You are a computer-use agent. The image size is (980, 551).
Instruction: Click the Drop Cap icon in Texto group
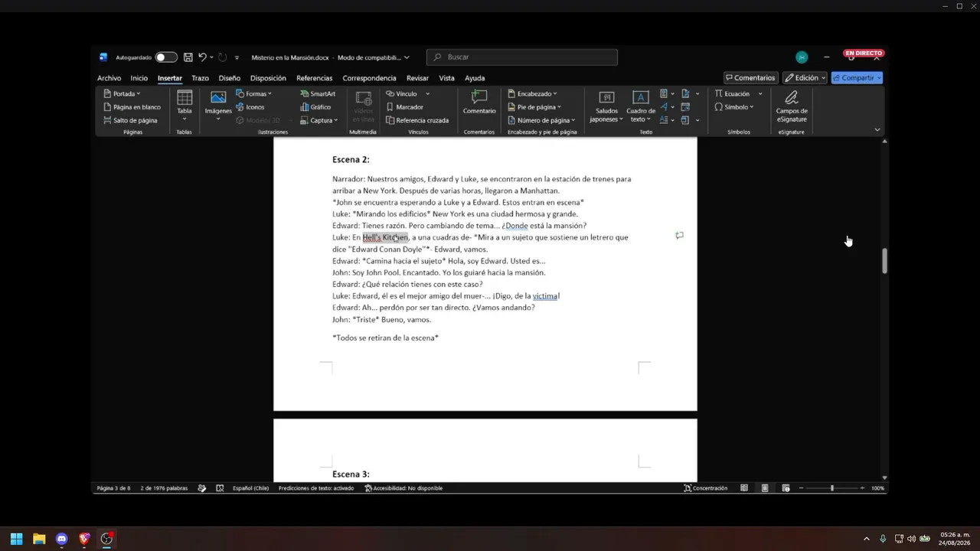pos(663,120)
